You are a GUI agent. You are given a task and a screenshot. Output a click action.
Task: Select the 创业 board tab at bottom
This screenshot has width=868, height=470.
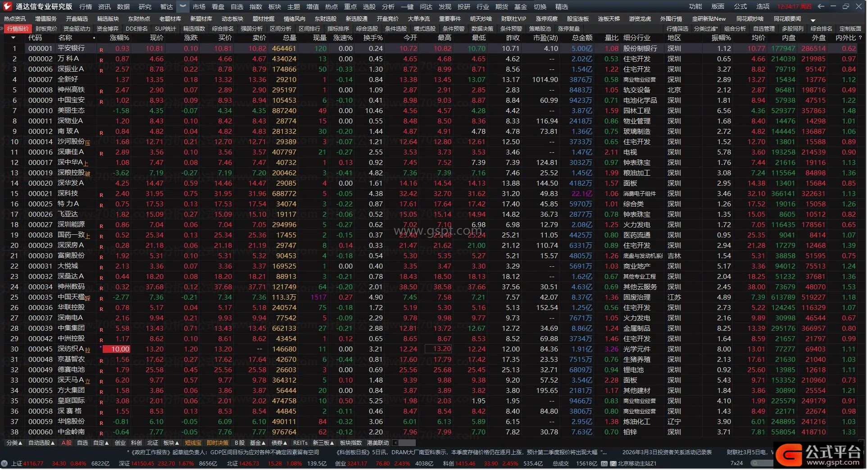[120, 443]
